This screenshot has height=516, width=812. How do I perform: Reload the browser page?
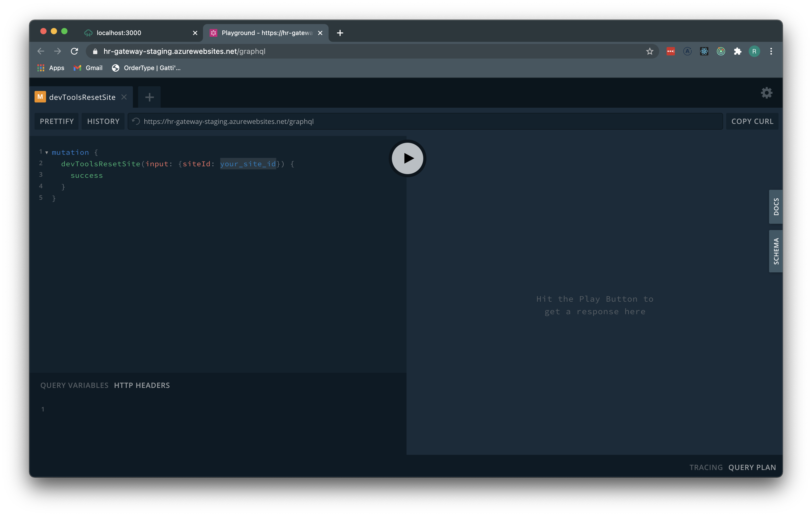click(x=75, y=51)
